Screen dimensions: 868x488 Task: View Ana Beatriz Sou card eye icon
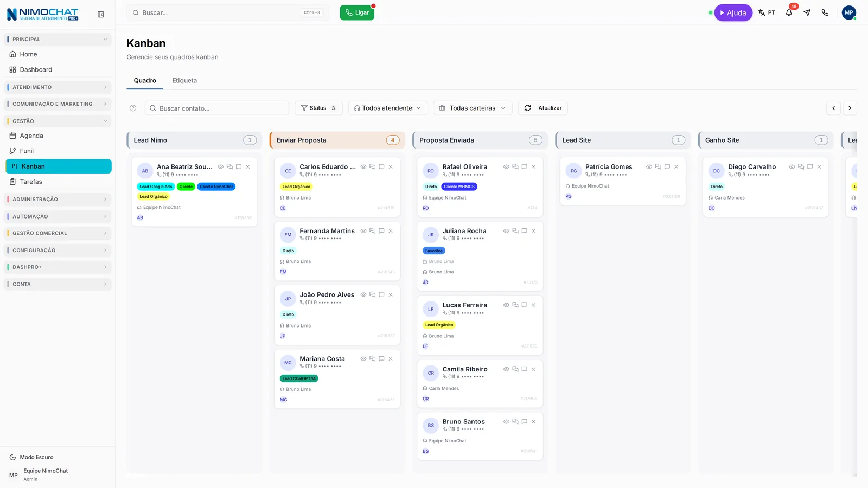coord(221,167)
